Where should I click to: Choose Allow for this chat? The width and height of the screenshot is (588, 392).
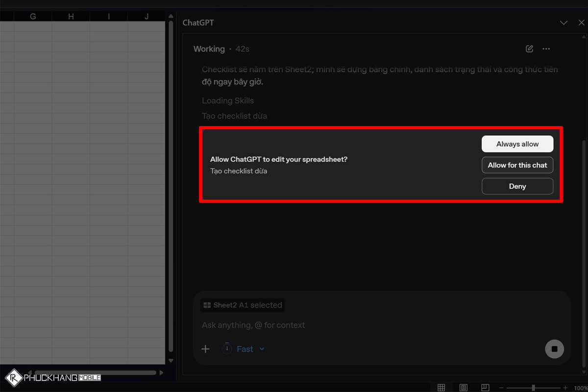pos(517,165)
